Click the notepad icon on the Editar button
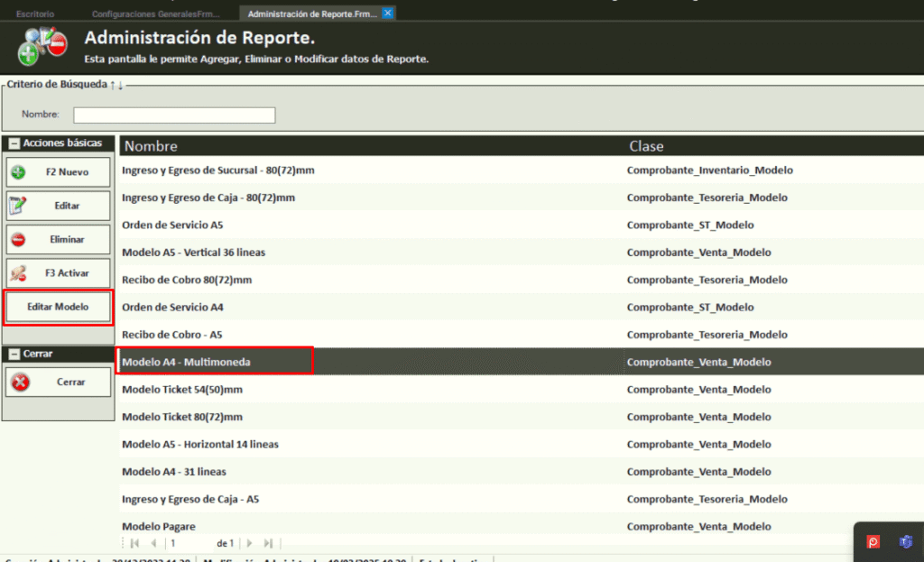The image size is (924, 562). coord(19,206)
